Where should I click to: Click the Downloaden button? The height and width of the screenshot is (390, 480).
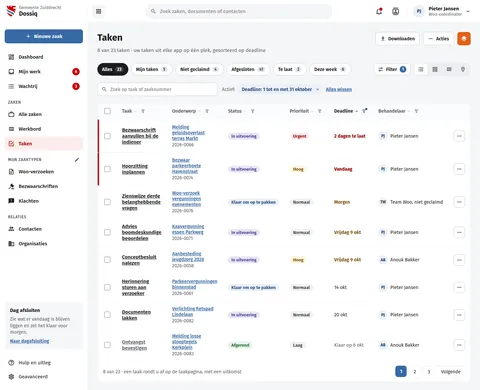(398, 39)
